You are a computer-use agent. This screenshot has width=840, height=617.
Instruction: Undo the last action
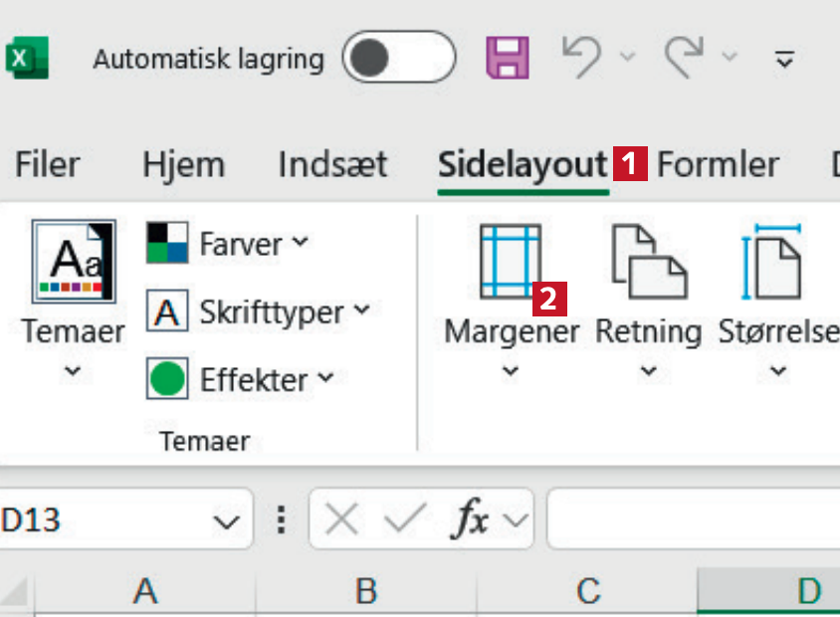(583, 58)
